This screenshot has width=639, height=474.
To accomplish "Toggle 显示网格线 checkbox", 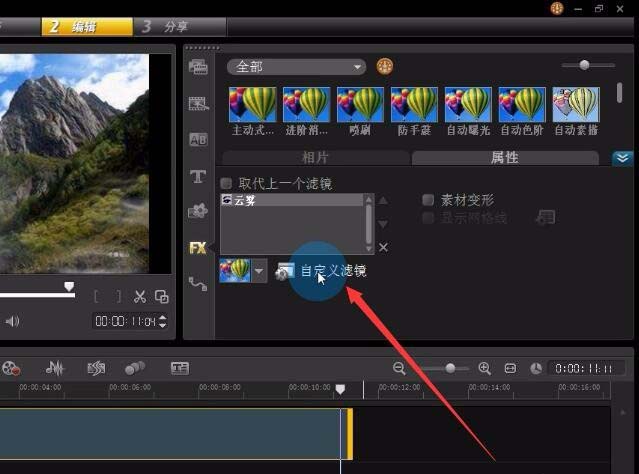I will pyautogui.click(x=428, y=218).
